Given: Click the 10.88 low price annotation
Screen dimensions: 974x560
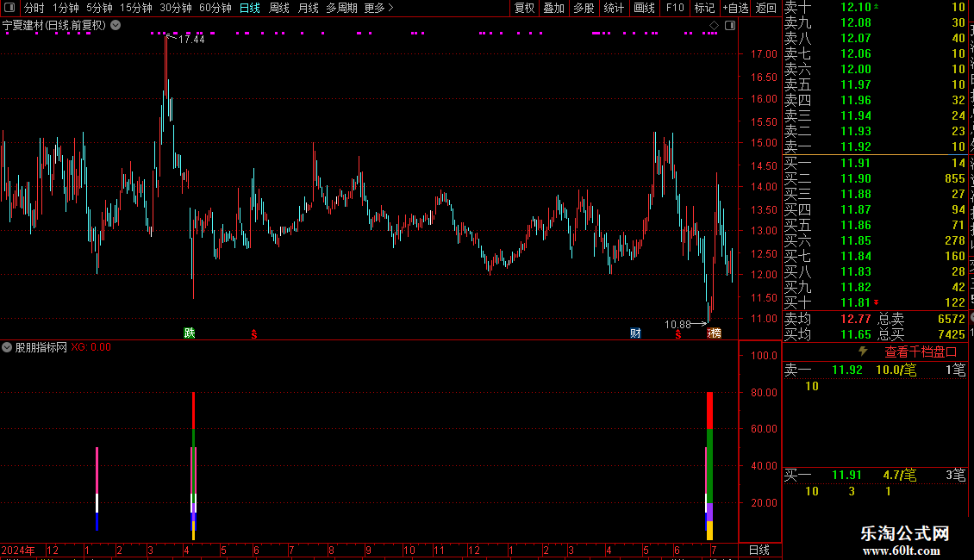Looking at the screenshot, I should 677,324.
